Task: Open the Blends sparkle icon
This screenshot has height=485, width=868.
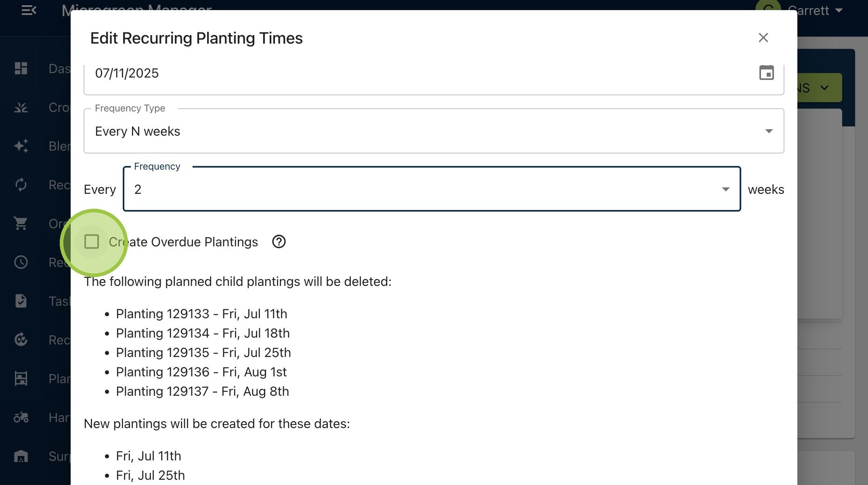Action: pyautogui.click(x=21, y=146)
